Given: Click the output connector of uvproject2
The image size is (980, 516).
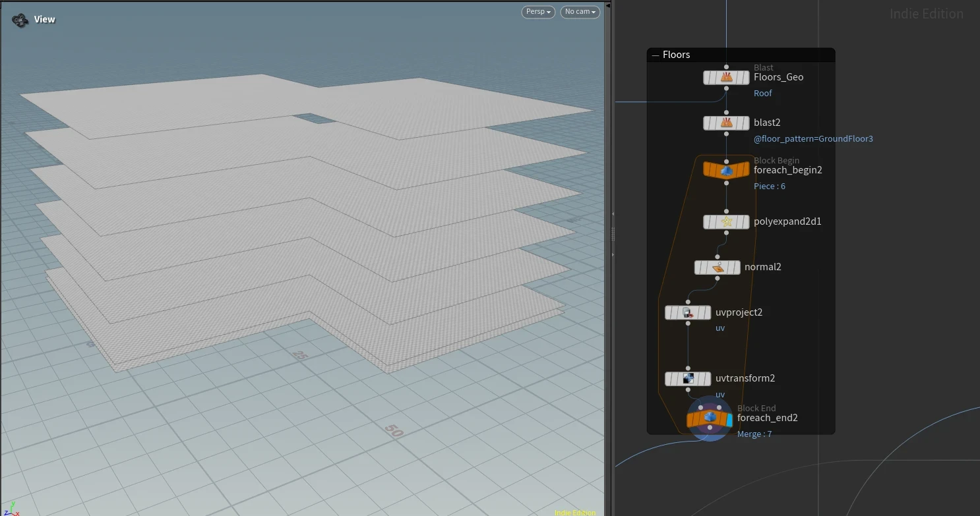Looking at the screenshot, I should [x=688, y=324].
